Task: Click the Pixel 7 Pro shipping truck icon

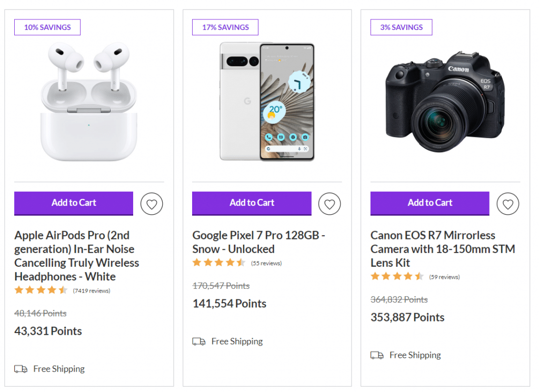Action: [199, 341]
